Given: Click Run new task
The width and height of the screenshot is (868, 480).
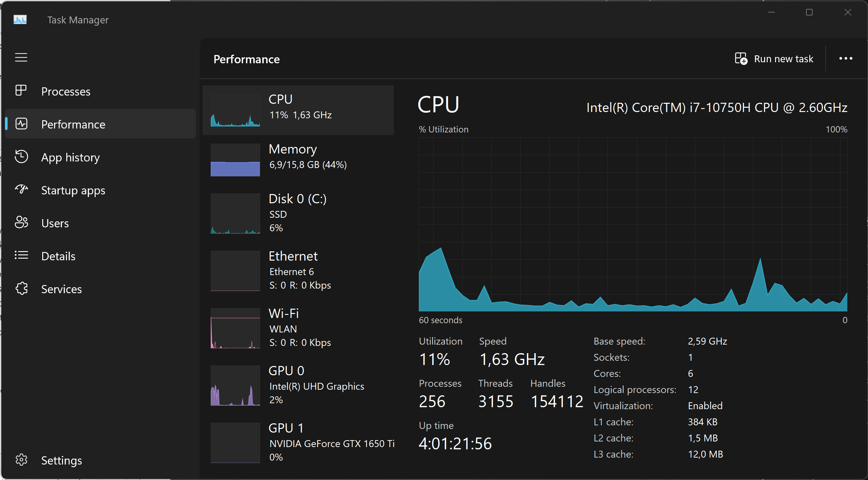Looking at the screenshot, I should [774, 59].
